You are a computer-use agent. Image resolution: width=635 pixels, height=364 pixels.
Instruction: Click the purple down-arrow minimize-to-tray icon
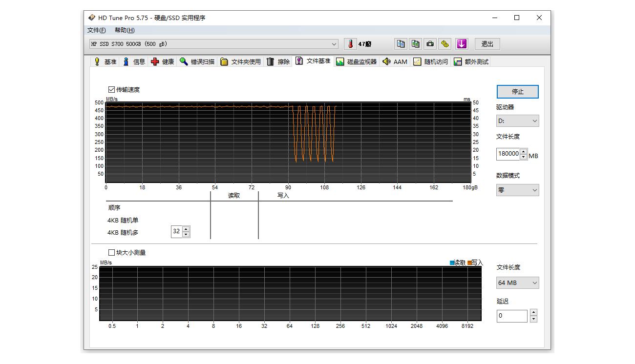(x=462, y=44)
